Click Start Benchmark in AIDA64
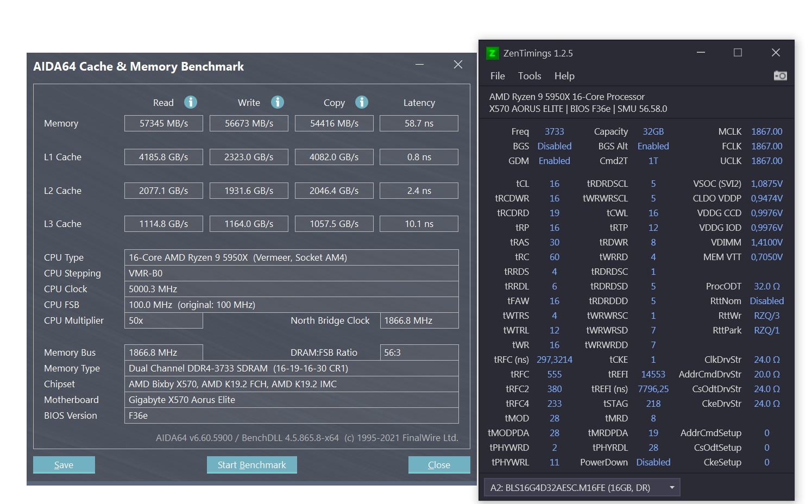Screen dimensions: 812x504 252,465
